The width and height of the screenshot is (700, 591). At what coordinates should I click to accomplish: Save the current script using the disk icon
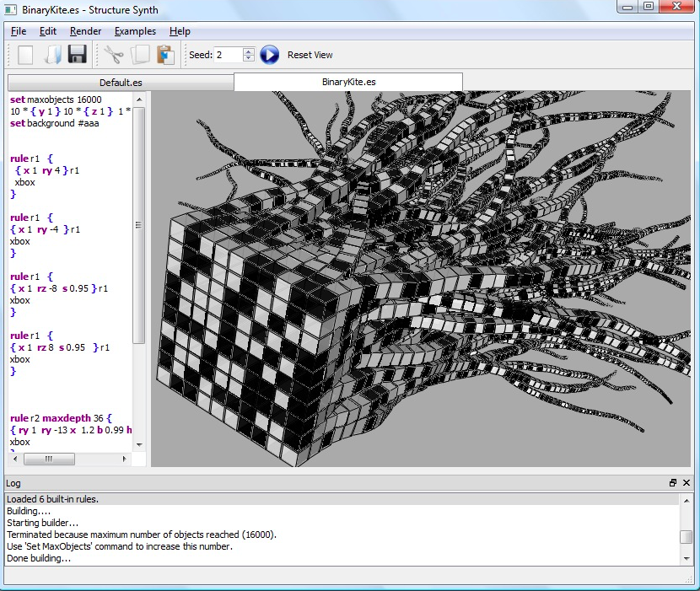point(76,54)
